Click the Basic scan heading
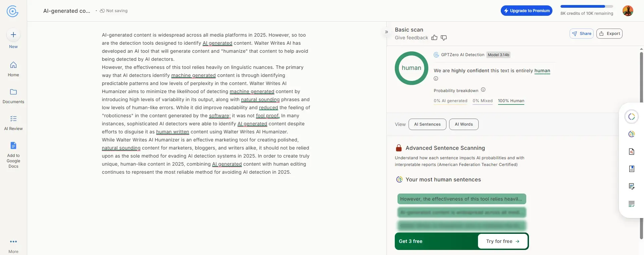Image resolution: width=644 pixels, height=255 pixels. coord(409,30)
